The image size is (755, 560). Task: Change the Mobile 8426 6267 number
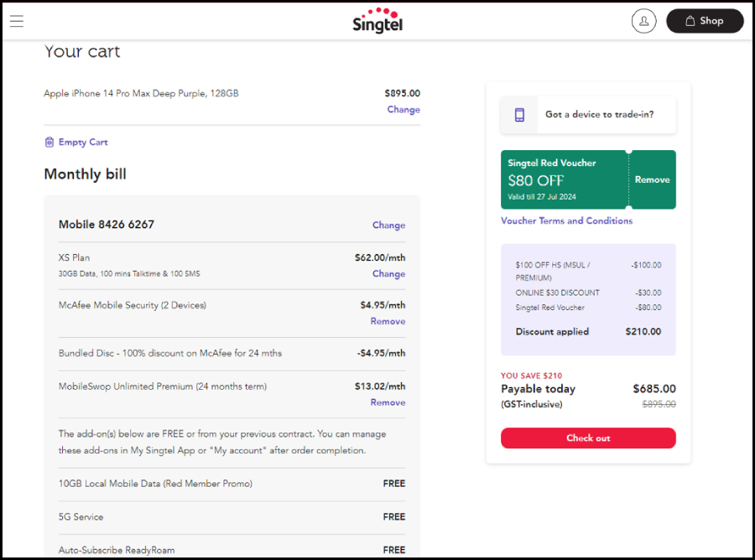pos(388,225)
